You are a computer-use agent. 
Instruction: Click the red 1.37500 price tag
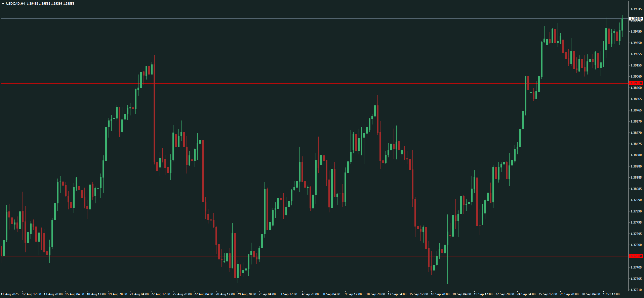click(636, 256)
